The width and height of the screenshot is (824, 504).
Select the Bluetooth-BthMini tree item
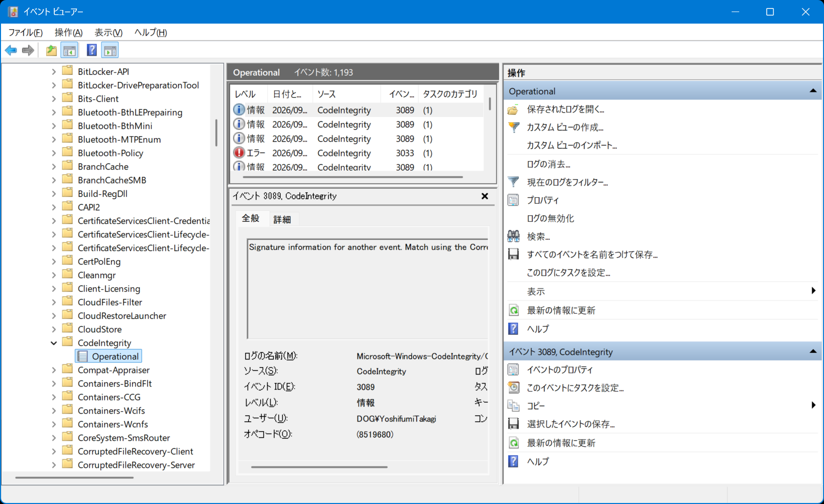pyautogui.click(x=115, y=126)
